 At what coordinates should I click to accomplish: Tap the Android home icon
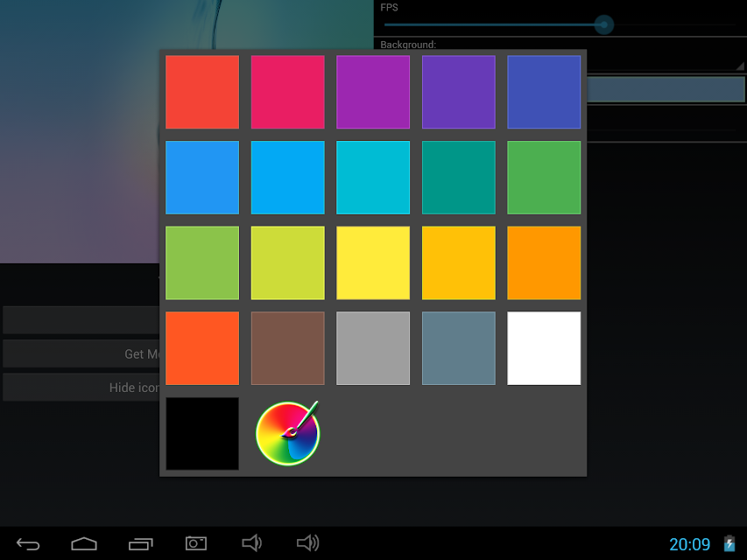pyautogui.click(x=84, y=543)
